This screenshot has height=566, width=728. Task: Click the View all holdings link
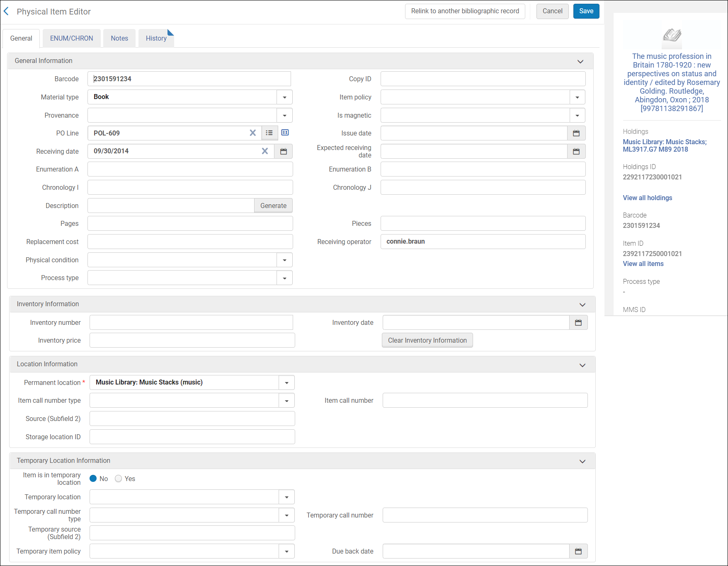coord(648,198)
